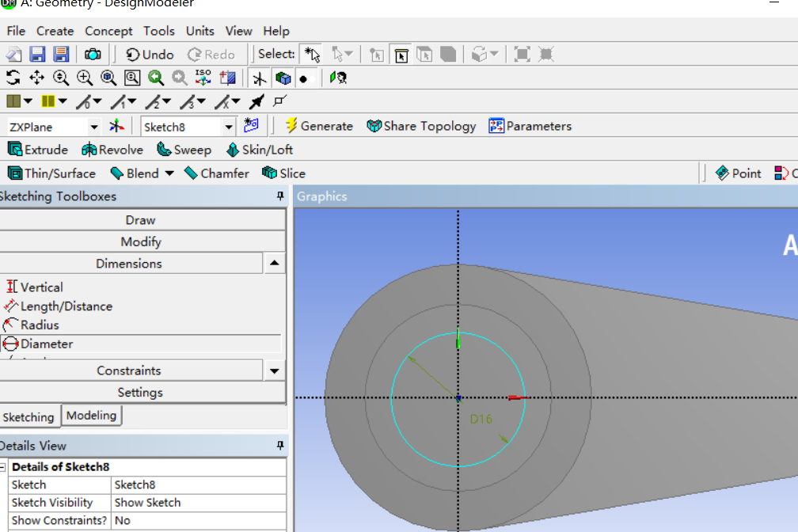Image resolution: width=798 pixels, height=532 pixels.
Task: Enable the edge selection filter
Action: click(x=401, y=54)
